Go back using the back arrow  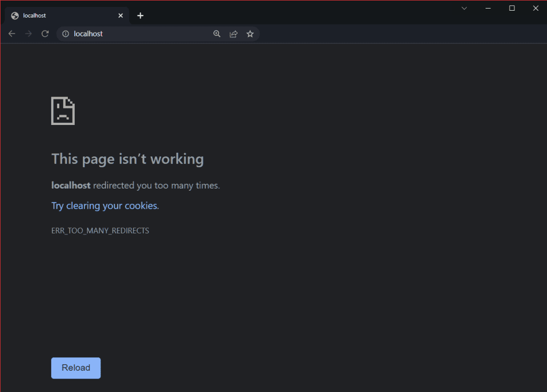pyautogui.click(x=12, y=34)
